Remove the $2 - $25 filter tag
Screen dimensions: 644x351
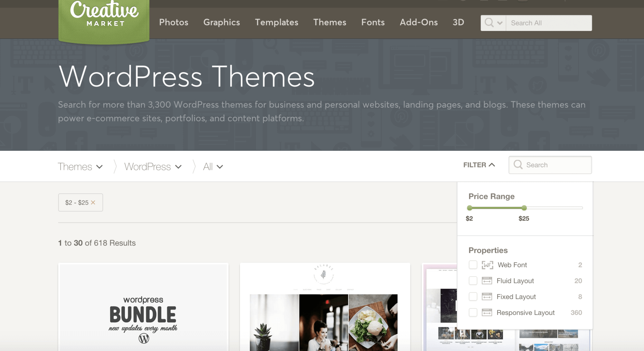click(93, 202)
